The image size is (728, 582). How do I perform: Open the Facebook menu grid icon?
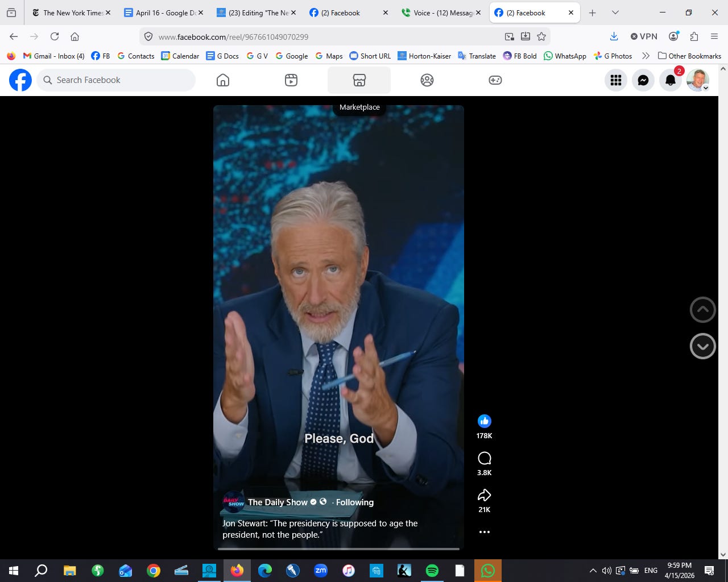[x=616, y=80]
